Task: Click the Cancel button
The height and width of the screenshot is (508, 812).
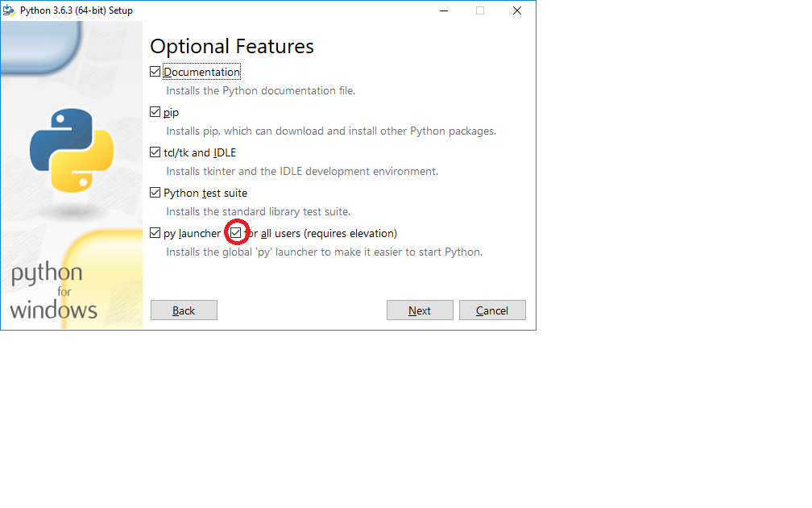Action: click(492, 310)
